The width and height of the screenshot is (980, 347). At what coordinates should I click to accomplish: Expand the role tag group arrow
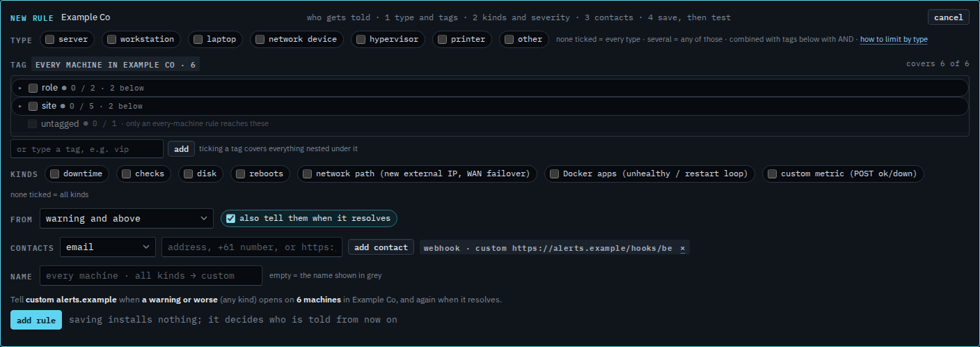click(20, 88)
